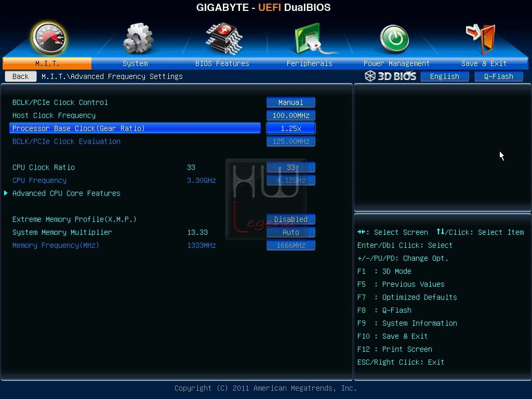Click the Memory Frequency(MHz) label

(56, 245)
